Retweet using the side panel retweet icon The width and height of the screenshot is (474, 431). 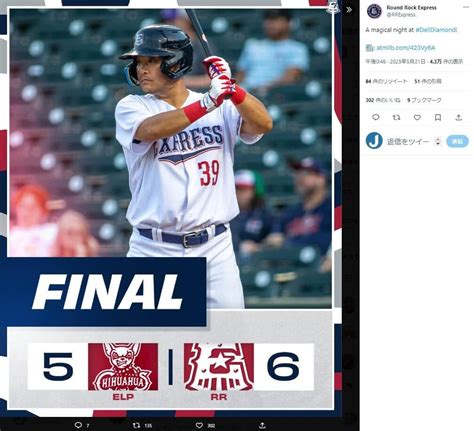click(396, 117)
